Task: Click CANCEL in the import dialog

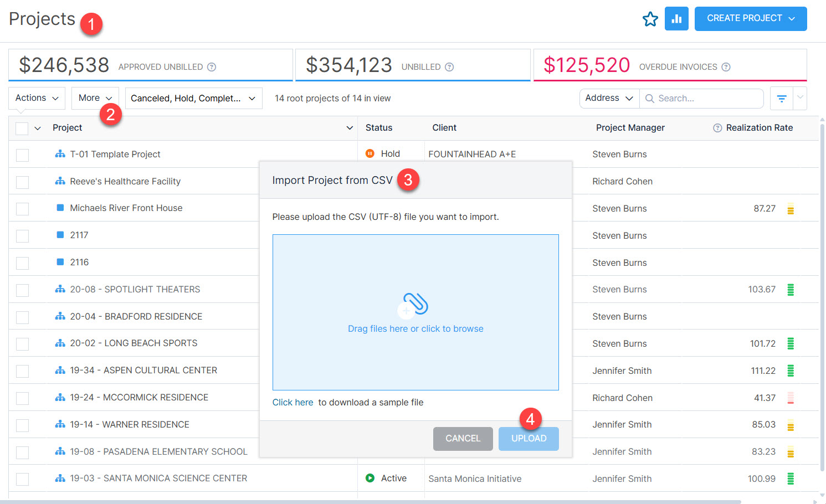Action: pos(463,438)
